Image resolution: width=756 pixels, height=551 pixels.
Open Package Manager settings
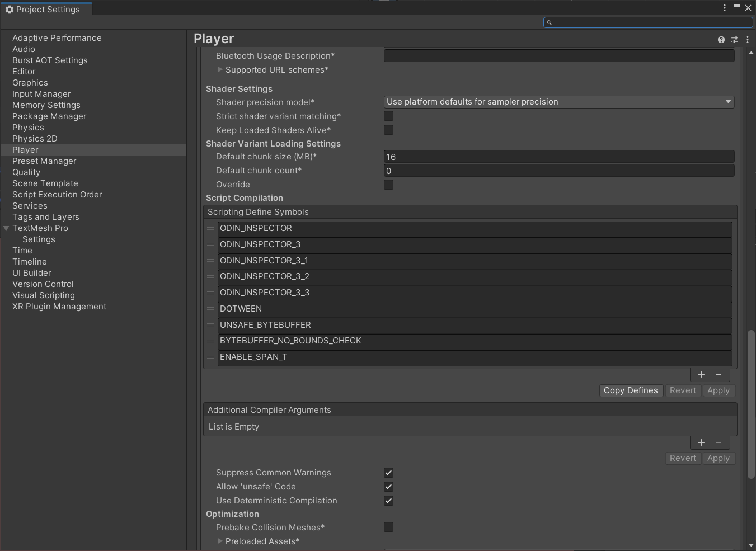tap(49, 116)
